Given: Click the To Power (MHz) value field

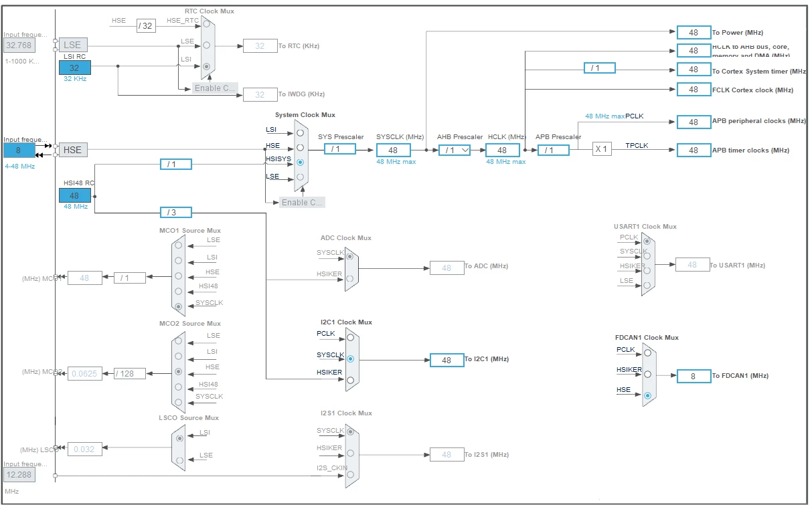Looking at the screenshot, I should (694, 32).
